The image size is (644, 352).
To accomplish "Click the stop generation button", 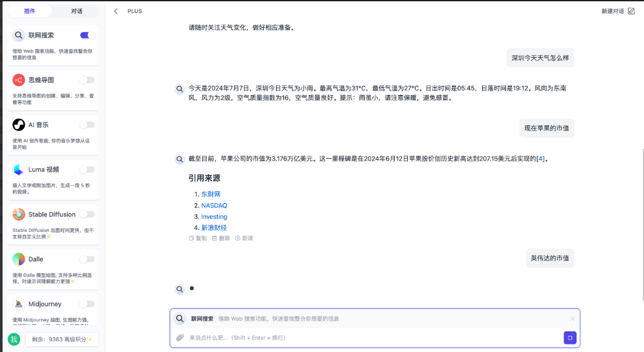I will tap(570, 338).
